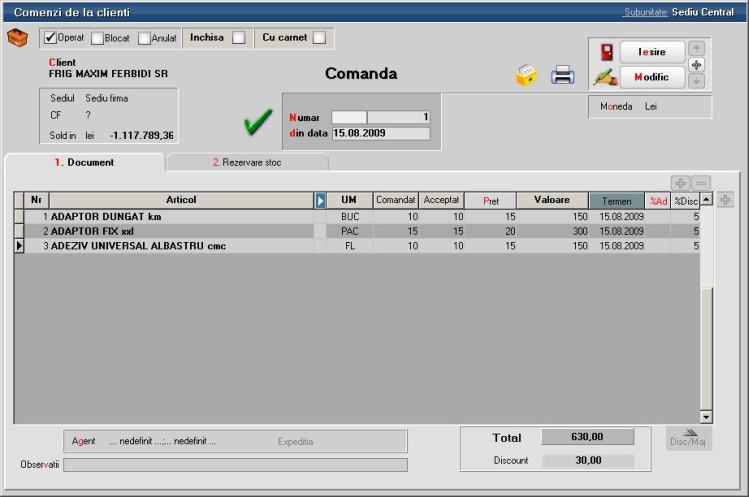Screen dimensions: 749x497
Task: Remove row with minus icon above grid
Action: point(701,183)
